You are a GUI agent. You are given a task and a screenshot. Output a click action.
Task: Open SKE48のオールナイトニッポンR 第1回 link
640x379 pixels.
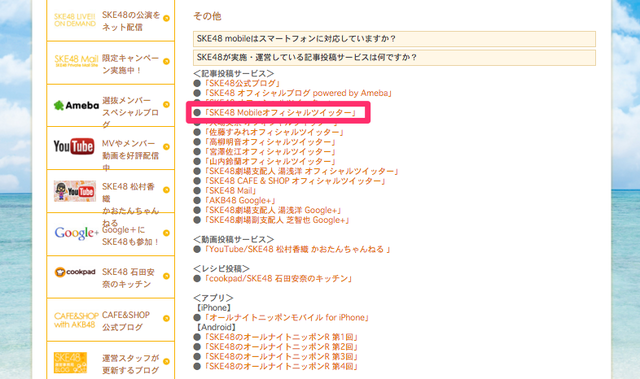282,337
